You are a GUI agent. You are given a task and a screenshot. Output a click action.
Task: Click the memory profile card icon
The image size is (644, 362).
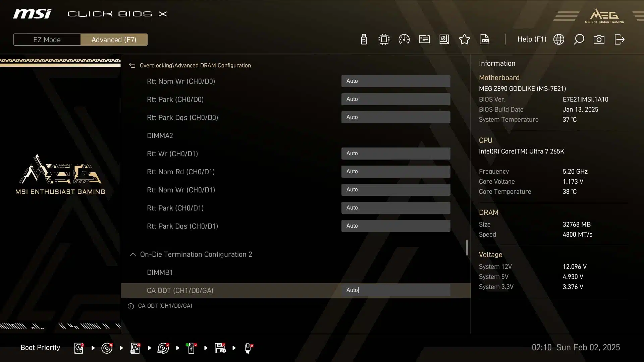tap(424, 40)
